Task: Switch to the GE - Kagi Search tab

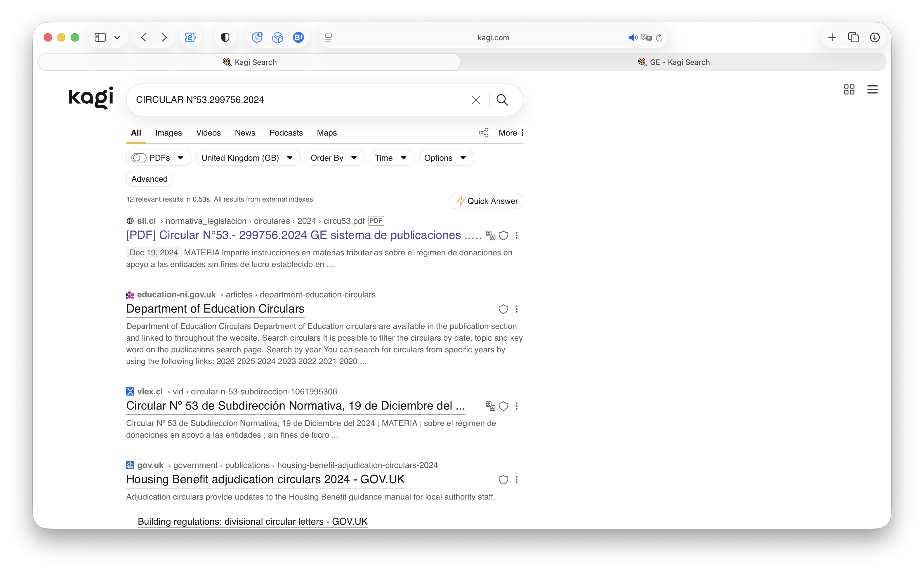Action: 674,62
